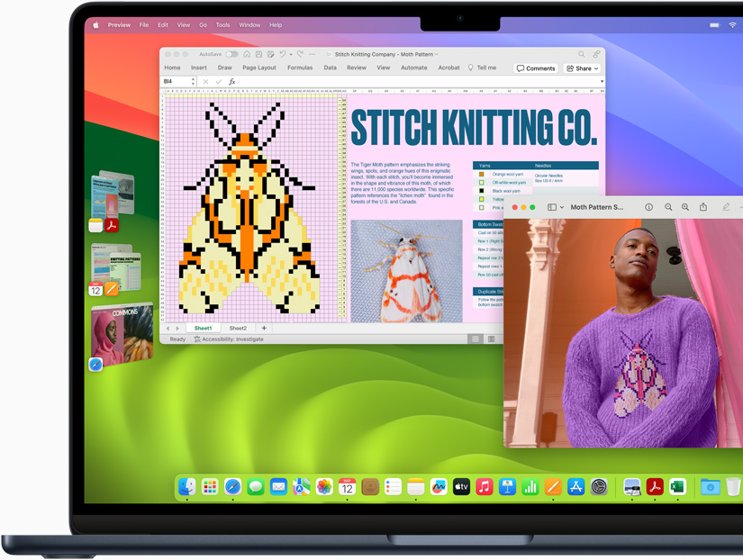Viewport: 743px width, 560px height.
Task: Launch Safari from the Dock
Action: click(234, 487)
